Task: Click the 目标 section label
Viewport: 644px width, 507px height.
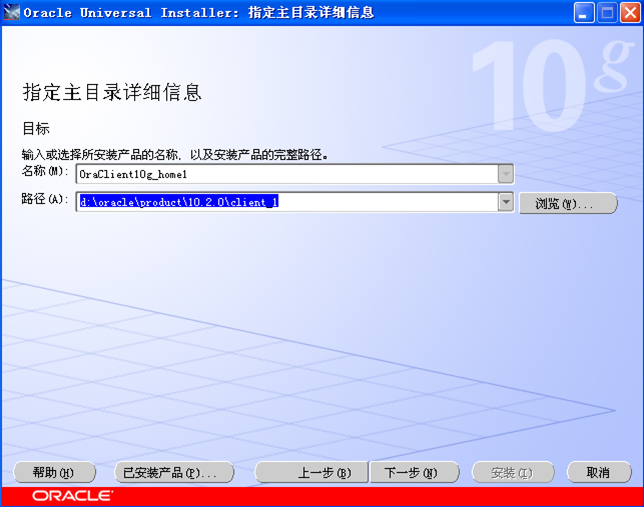Action: [x=36, y=129]
